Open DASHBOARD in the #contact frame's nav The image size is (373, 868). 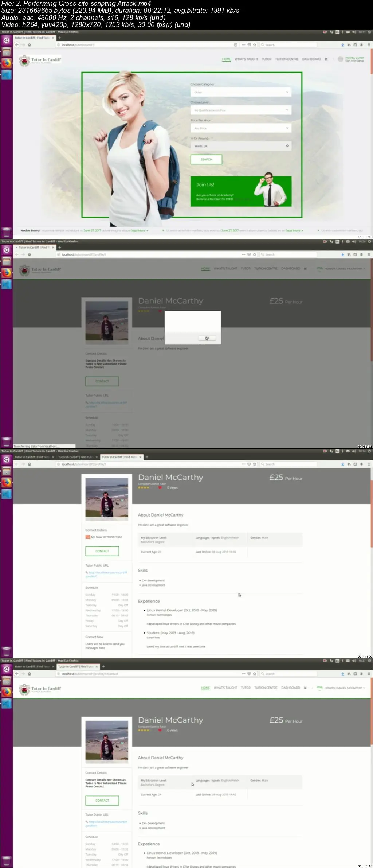click(291, 688)
